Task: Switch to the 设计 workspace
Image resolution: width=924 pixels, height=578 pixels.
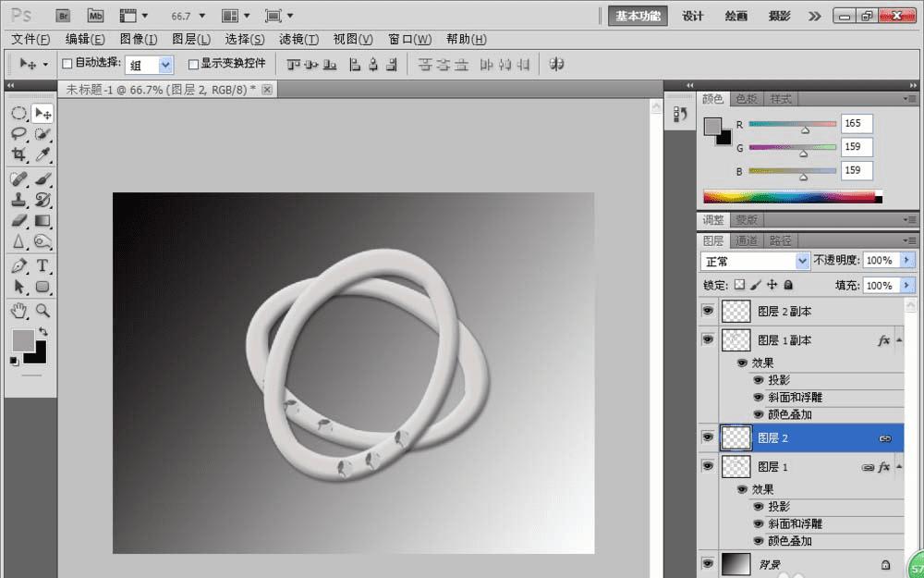Action: 693,16
